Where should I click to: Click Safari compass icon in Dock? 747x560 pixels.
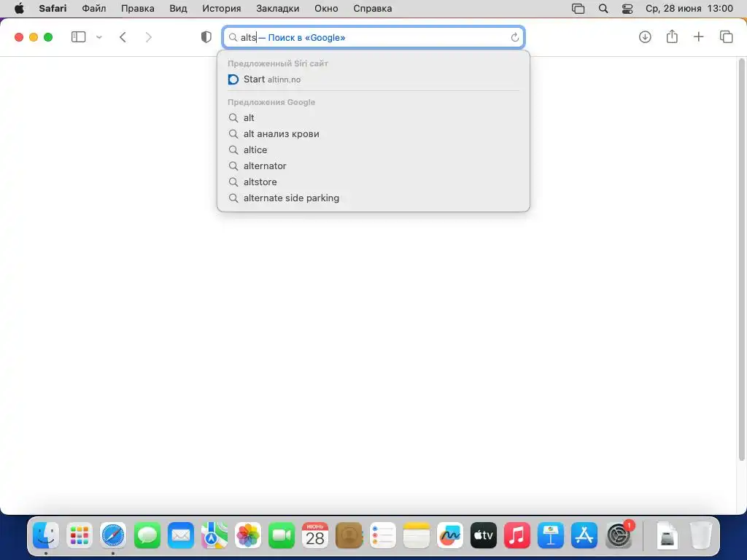pyautogui.click(x=113, y=535)
